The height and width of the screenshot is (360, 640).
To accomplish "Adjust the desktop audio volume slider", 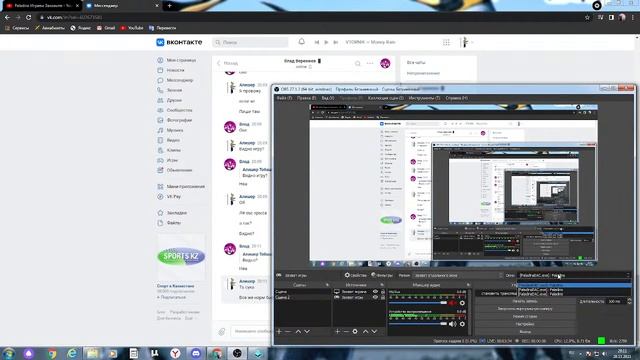I will 418,324.
